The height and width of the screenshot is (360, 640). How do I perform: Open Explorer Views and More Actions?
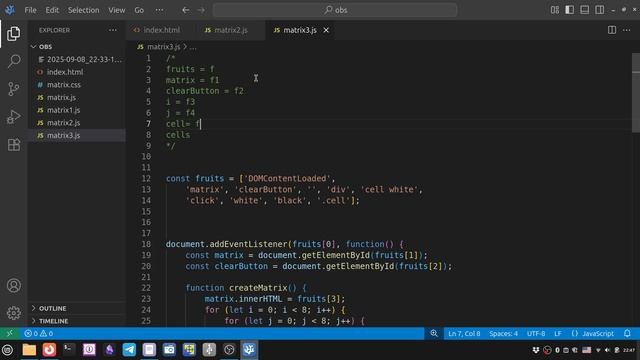pyautogui.click(x=113, y=30)
